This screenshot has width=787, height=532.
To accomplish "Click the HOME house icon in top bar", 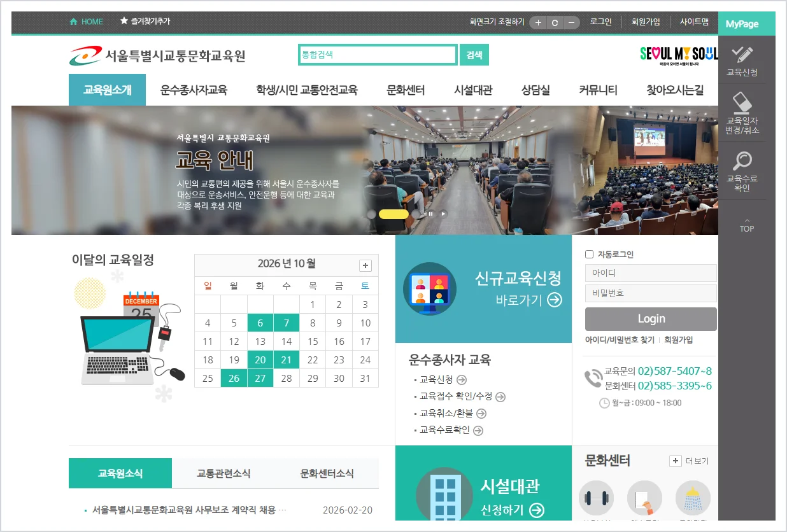I will tap(74, 22).
